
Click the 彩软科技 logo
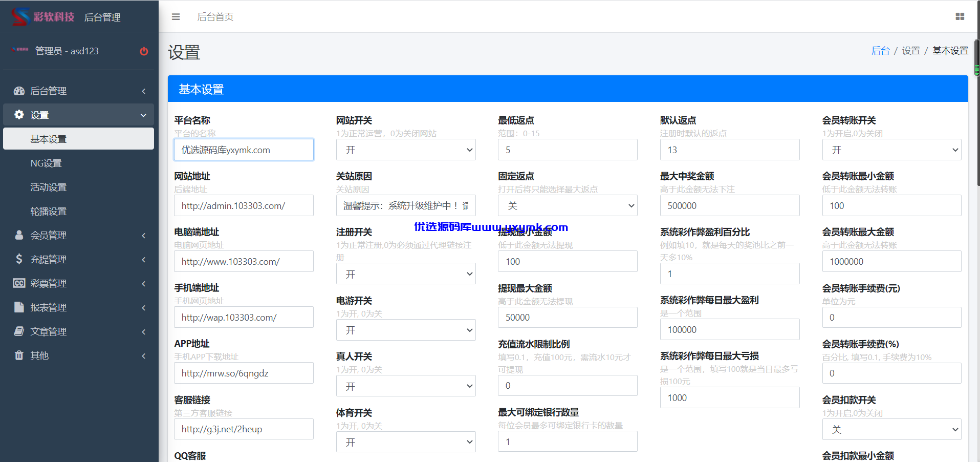tap(43, 17)
